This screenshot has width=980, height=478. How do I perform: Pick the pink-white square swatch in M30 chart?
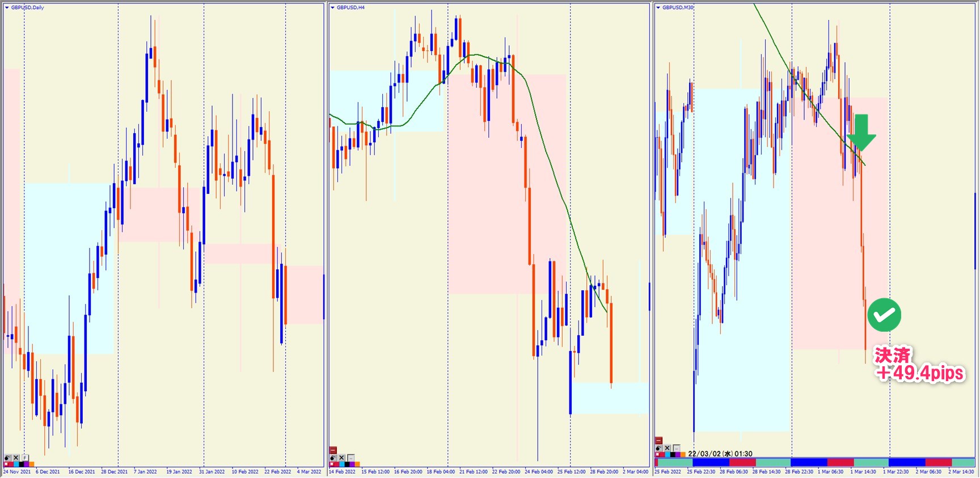(x=657, y=454)
